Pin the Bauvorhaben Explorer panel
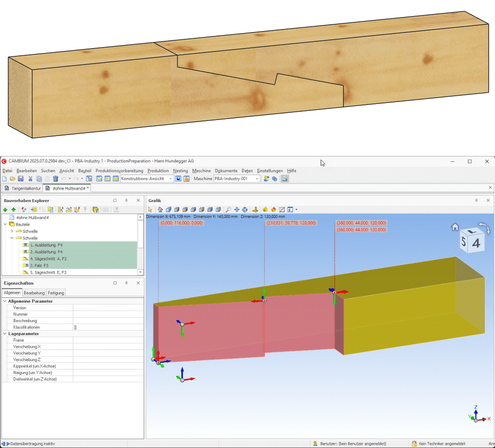Image resolution: width=495 pixels, height=448 pixels. tap(126, 200)
